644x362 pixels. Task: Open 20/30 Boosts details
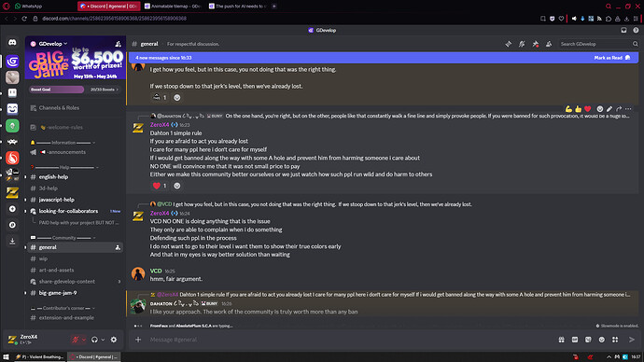pyautogui.click(x=104, y=90)
